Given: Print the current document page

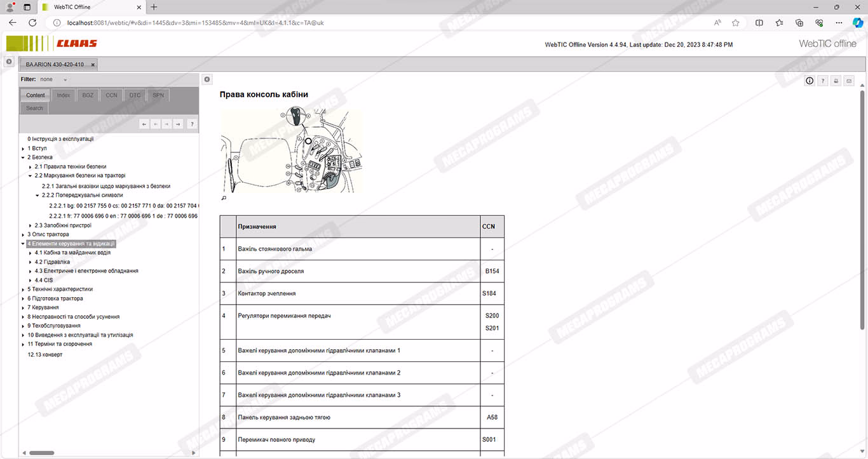Looking at the screenshot, I should pos(836,81).
